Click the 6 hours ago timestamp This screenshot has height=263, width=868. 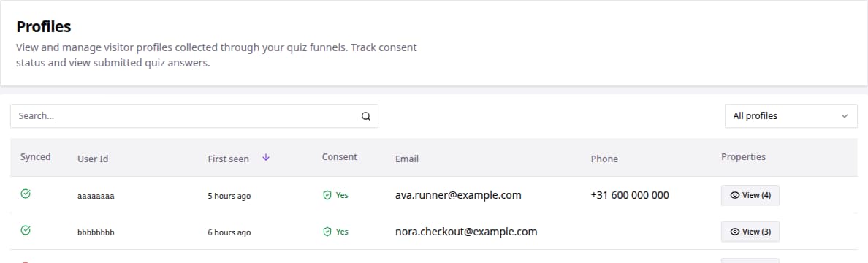pyautogui.click(x=229, y=232)
